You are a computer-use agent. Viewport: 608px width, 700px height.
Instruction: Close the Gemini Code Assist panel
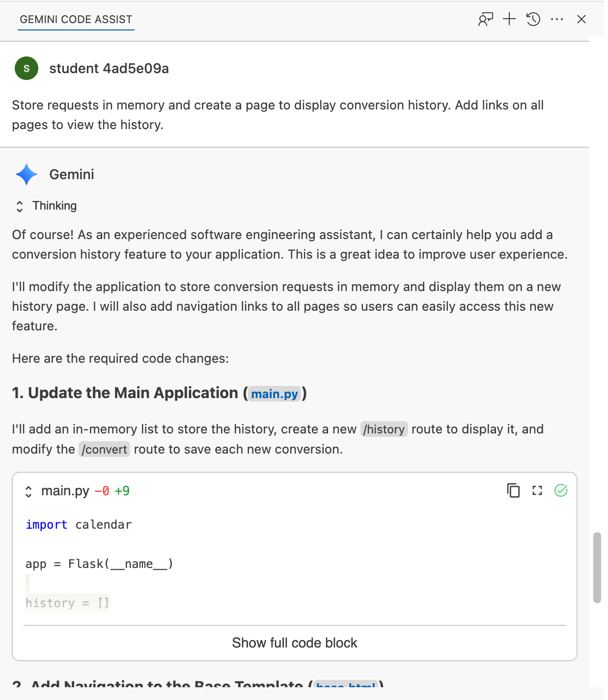(581, 19)
